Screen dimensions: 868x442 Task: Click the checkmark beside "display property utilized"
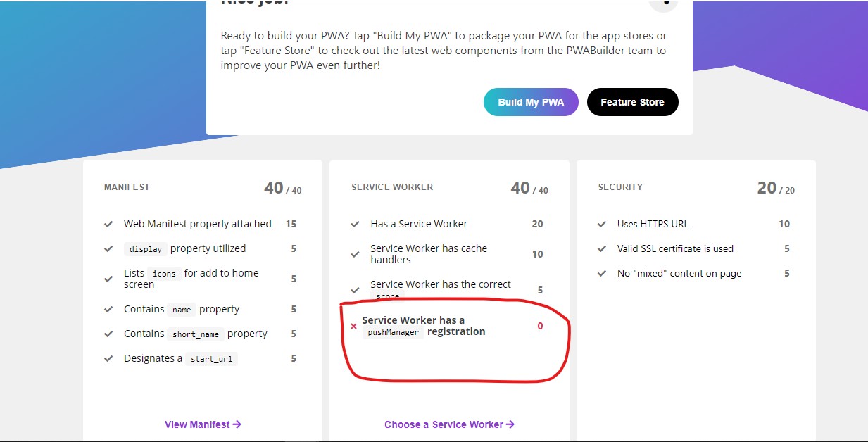coord(109,248)
